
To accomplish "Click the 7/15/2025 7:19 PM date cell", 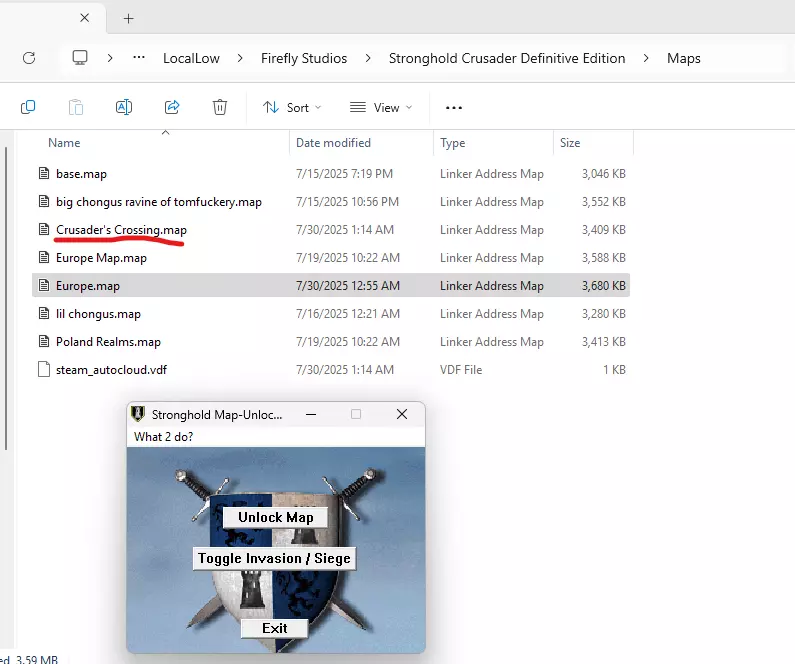I will coord(344,173).
